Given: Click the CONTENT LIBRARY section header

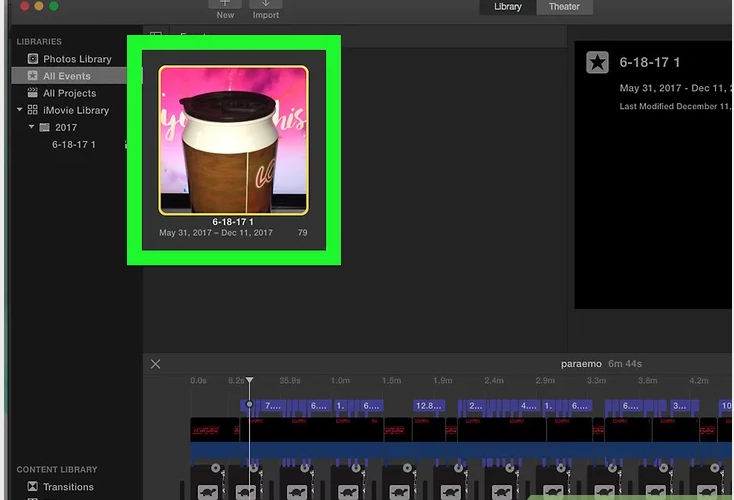Looking at the screenshot, I should click(x=57, y=470).
